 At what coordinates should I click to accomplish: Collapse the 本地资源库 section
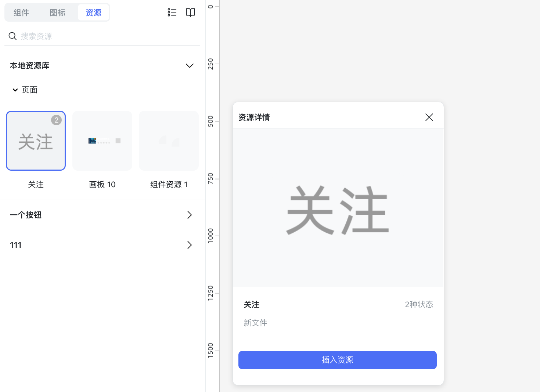[189, 66]
